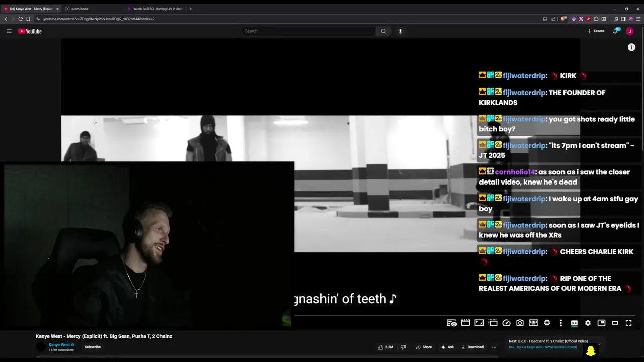Switch to the Watch Re:ZERO tab
The width and height of the screenshot is (644, 362).
pyautogui.click(x=155, y=9)
